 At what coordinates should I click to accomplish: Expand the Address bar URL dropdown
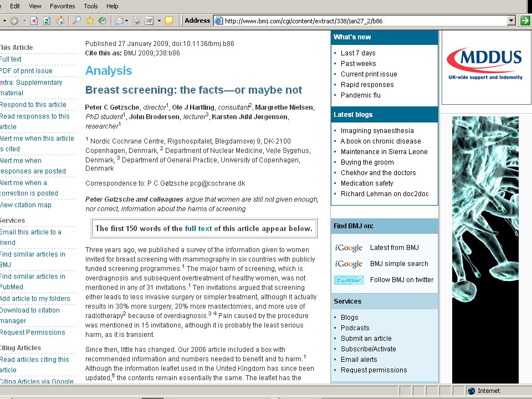[511, 21]
